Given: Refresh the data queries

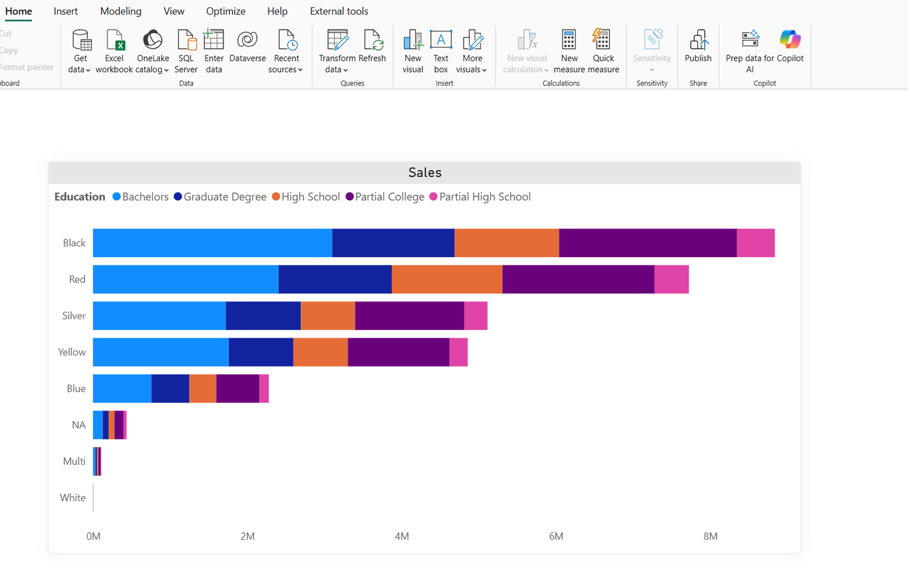Looking at the screenshot, I should click(373, 51).
